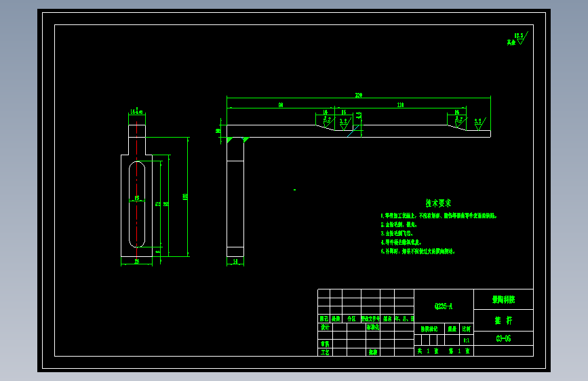Click the 设计 title block label
This screenshot has height=381, width=588.
(325, 327)
